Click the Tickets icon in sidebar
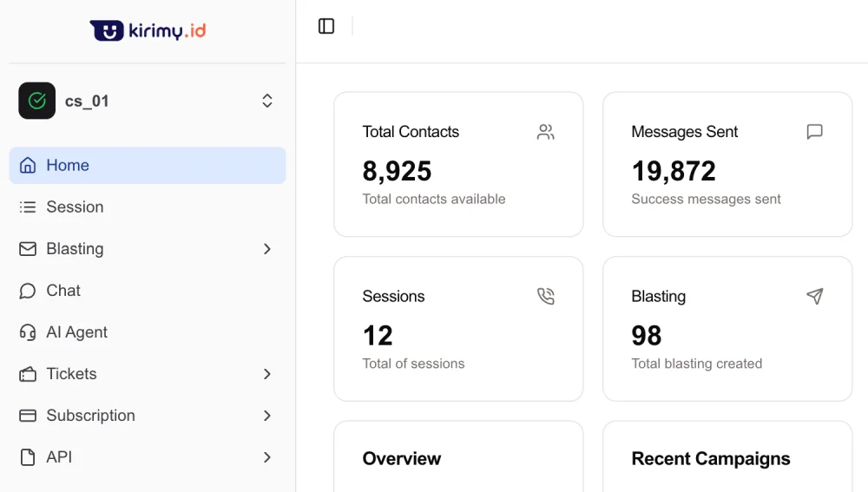Screen dimensions: 868x492 28,374
